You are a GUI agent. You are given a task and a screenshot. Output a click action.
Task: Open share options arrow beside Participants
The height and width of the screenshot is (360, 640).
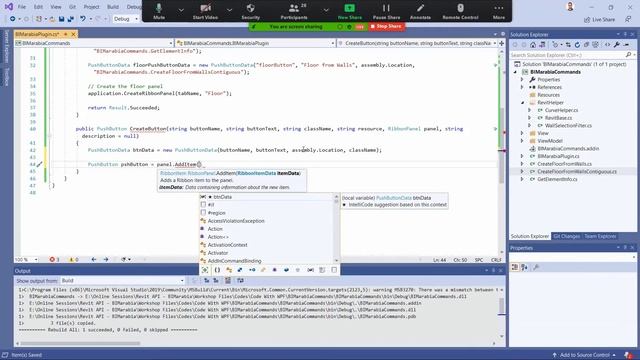pos(326,9)
